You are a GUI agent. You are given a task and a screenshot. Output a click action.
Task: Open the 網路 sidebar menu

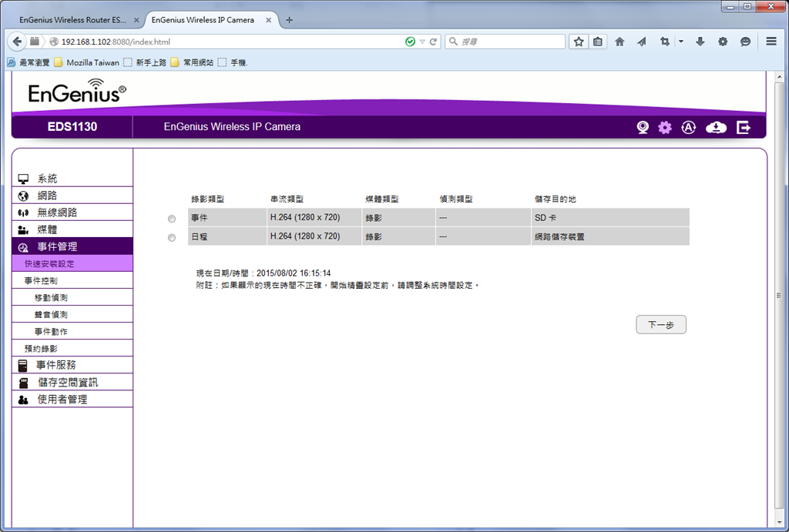(72, 196)
